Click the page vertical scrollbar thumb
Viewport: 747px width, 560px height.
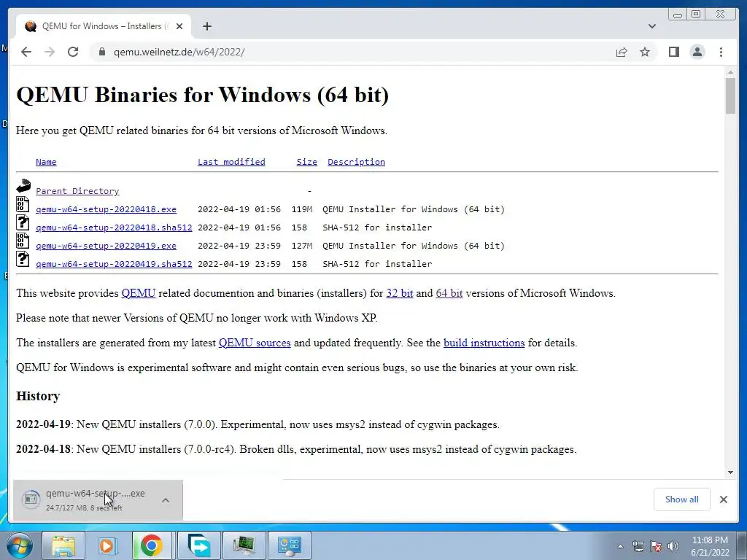pyautogui.click(x=730, y=96)
